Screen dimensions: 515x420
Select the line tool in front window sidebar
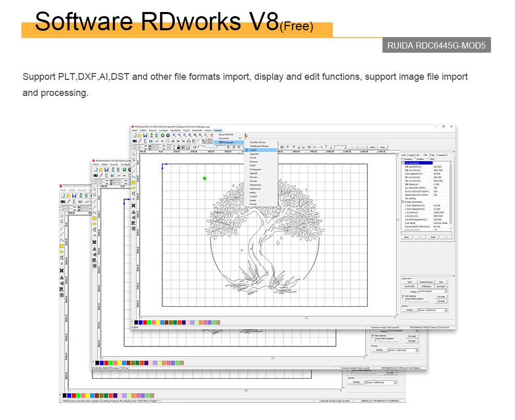click(134, 165)
